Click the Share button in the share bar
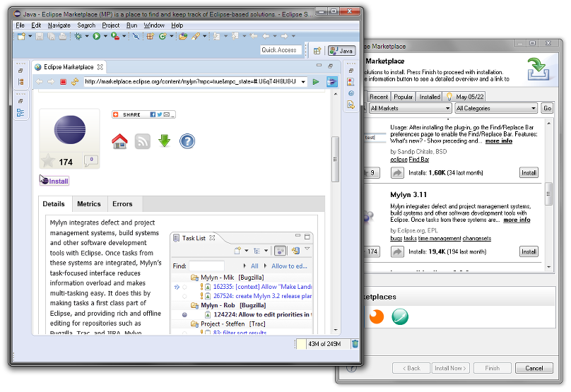Viewport: 571px width, 392px height. pos(131,114)
